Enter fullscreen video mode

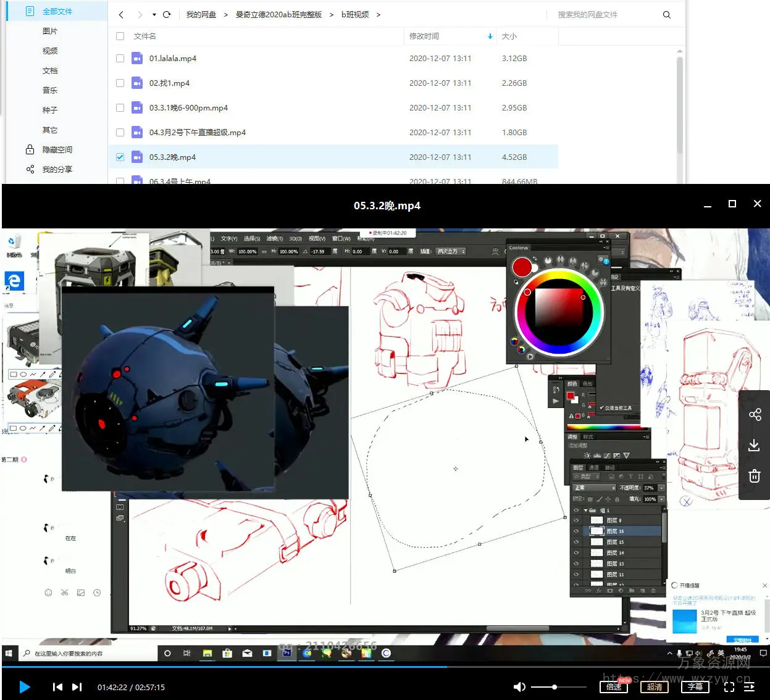[x=729, y=687]
